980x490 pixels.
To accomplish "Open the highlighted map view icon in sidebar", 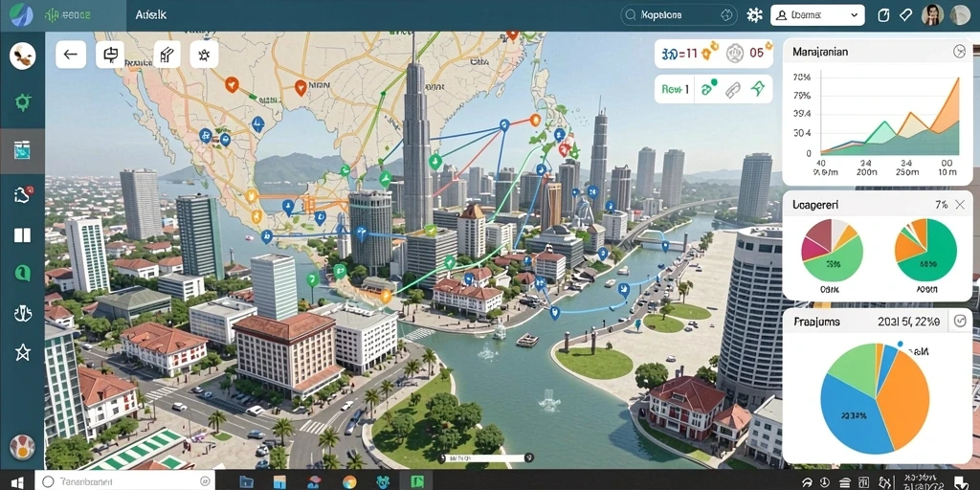I will click(23, 150).
